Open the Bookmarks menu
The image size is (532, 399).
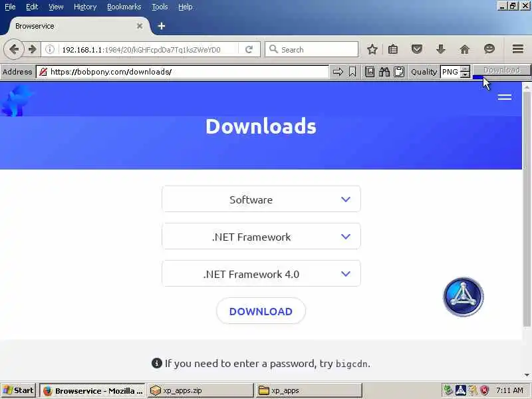click(124, 7)
